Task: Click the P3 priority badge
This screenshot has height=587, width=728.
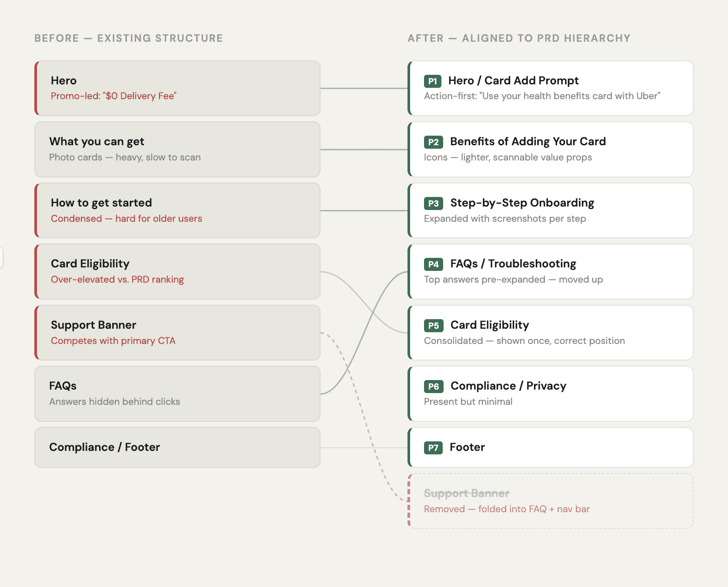Action: click(434, 203)
